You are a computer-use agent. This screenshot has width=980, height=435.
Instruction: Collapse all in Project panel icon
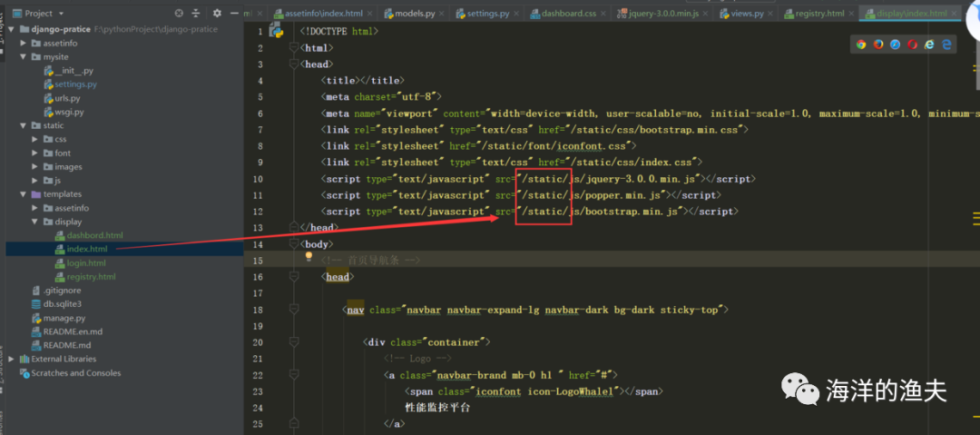[x=196, y=13]
